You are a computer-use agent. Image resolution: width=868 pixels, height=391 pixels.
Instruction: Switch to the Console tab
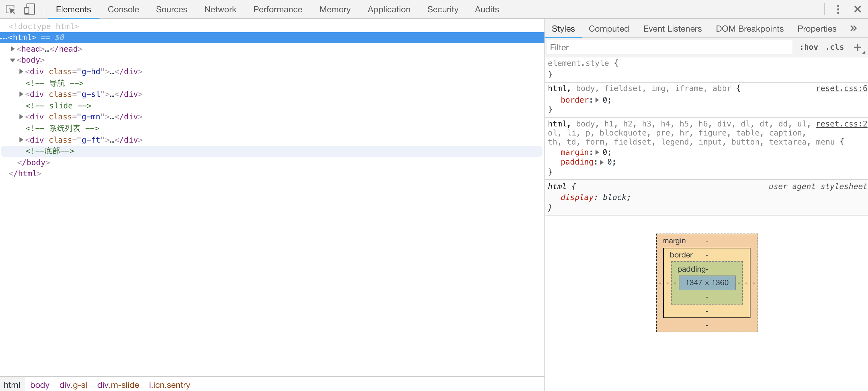coord(123,9)
